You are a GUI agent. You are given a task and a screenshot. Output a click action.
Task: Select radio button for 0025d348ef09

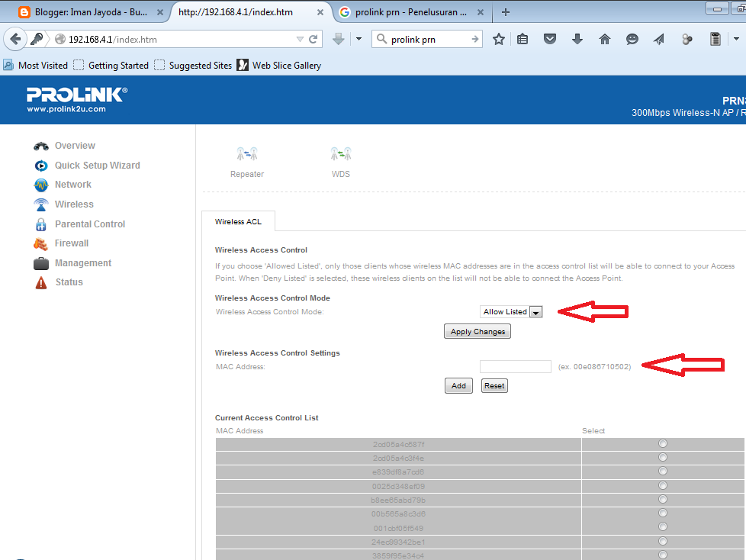[x=663, y=485]
